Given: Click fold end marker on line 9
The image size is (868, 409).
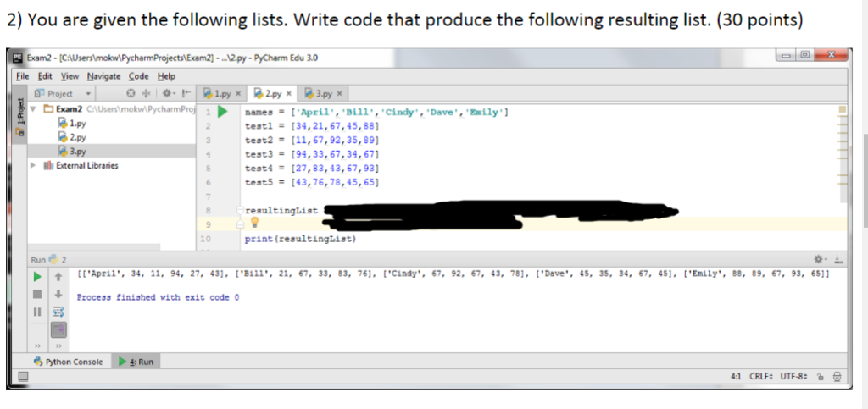Looking at the screenshot, I should 240,224.
